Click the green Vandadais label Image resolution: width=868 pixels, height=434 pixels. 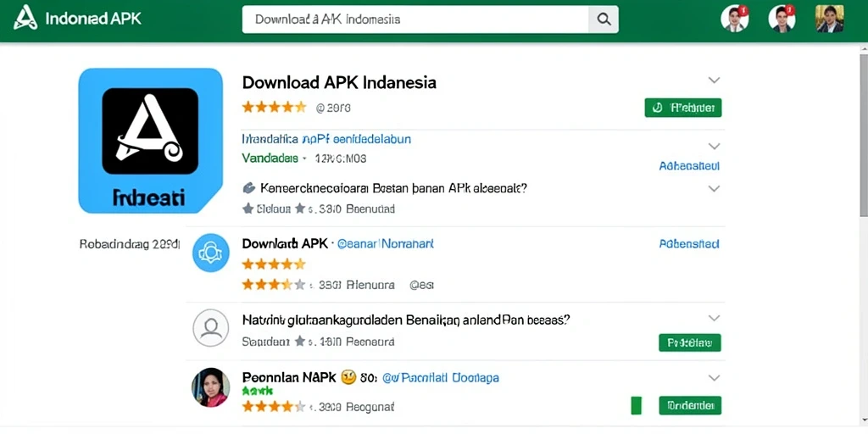coord(270,159)
